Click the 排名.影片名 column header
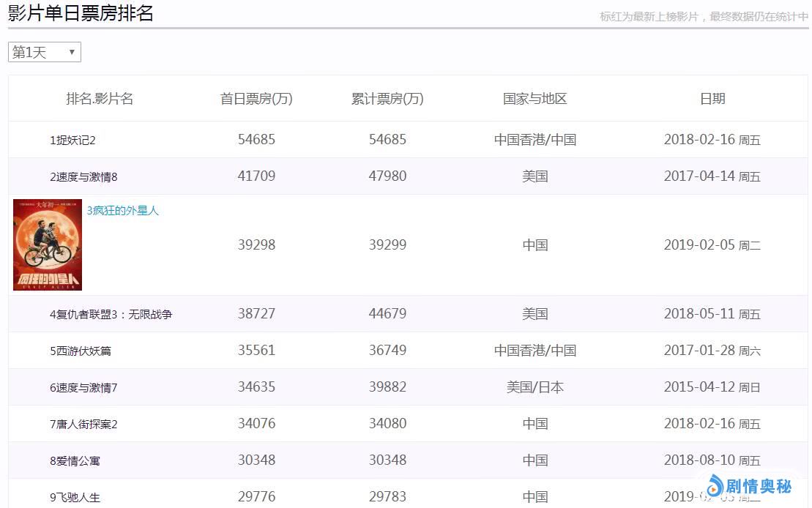Viewport: 812px width, 508px height. tap(100, 99)
